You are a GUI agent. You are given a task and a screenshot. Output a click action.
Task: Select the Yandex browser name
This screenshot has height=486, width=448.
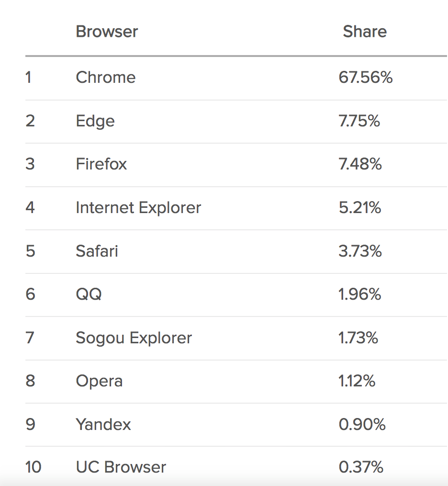click(103, 424)
